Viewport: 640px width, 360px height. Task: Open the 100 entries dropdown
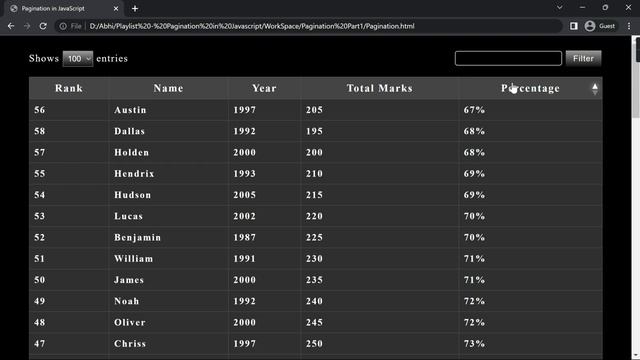[x=78, y=59]
